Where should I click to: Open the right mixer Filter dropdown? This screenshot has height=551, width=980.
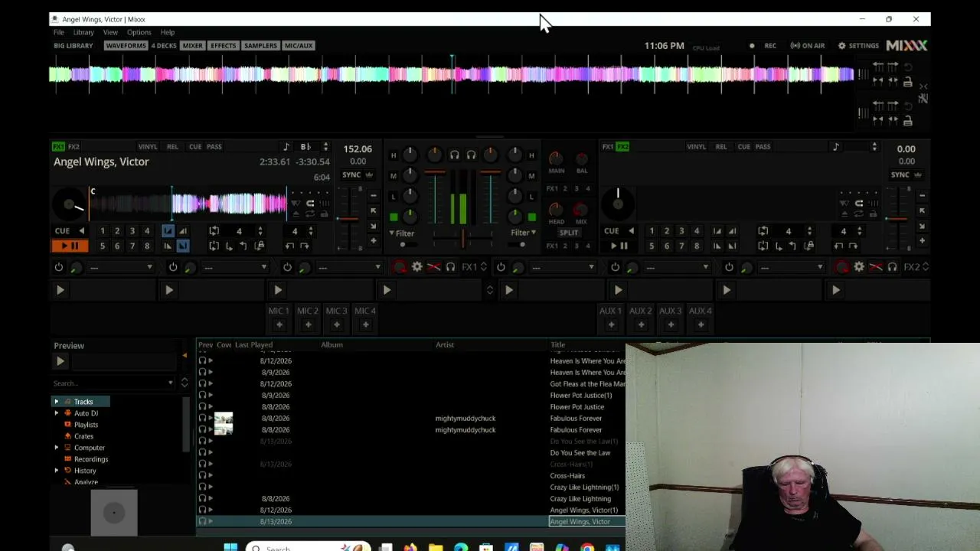tap(523, 233)
